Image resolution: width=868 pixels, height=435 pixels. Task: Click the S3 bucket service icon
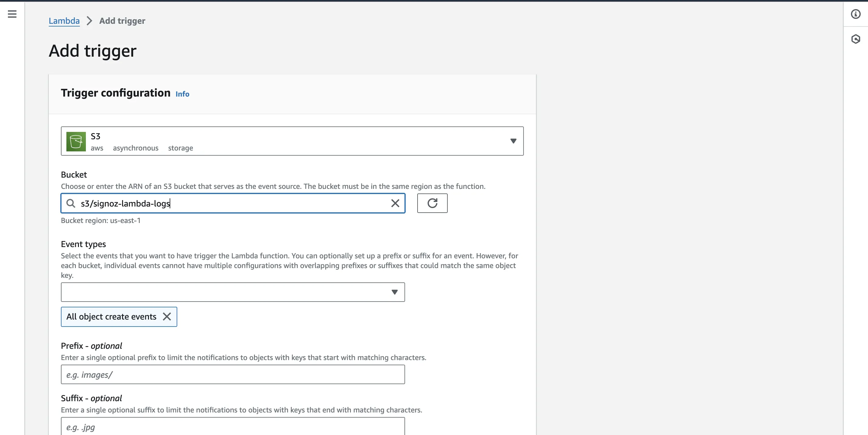(x=76, y=142)
